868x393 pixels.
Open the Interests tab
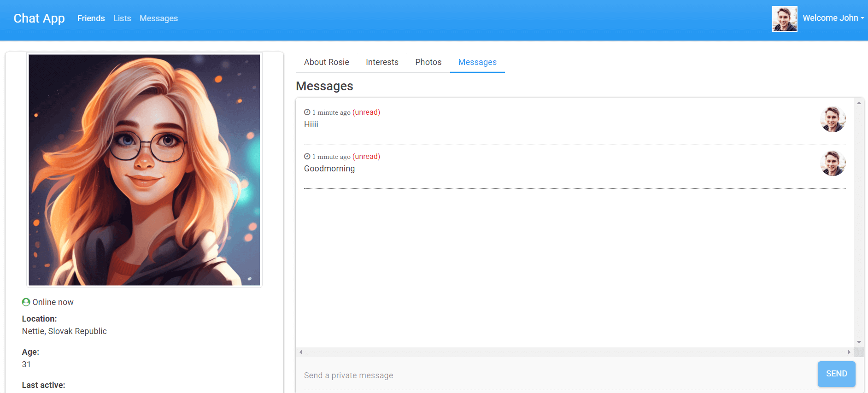[x=382, y=62]
